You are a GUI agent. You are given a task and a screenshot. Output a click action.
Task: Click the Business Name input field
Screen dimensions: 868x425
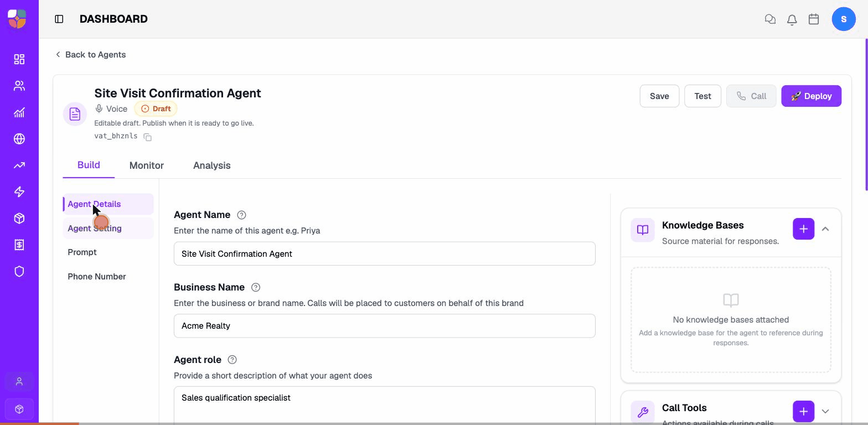tap(385, 326)
